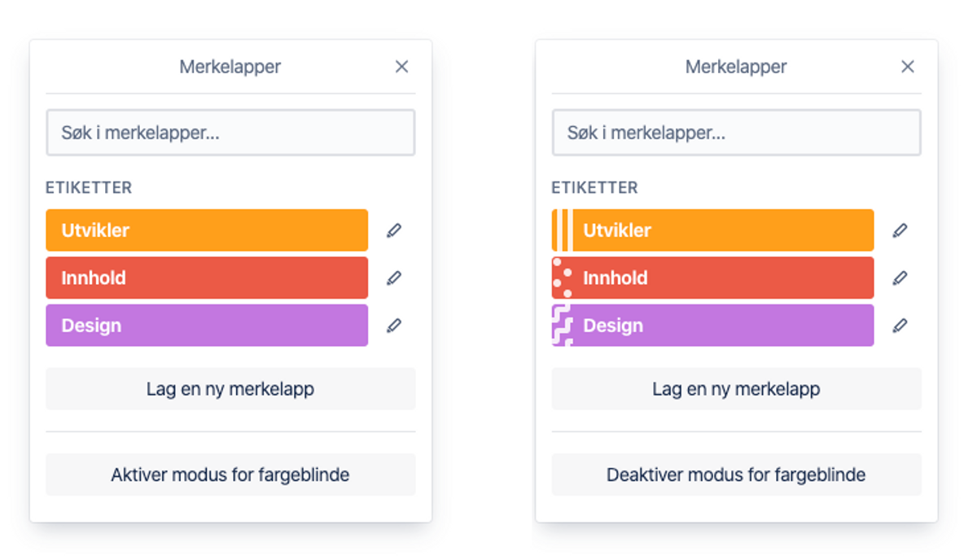The height and width of the screenshot is (560, 977).
Task: Select the orange Utvikler label
Action: (x=206, y=230)
